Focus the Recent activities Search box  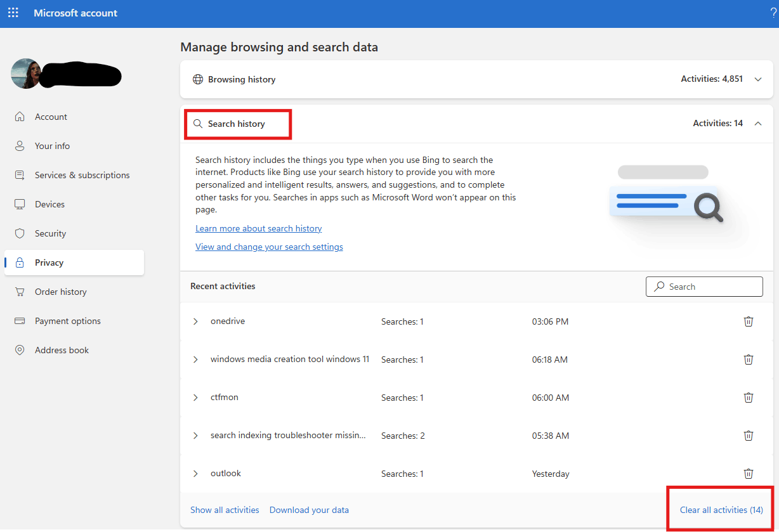(x=704, y=287)
